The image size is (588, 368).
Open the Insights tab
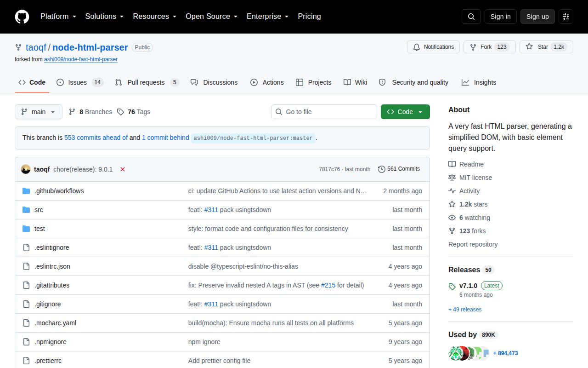479,82
